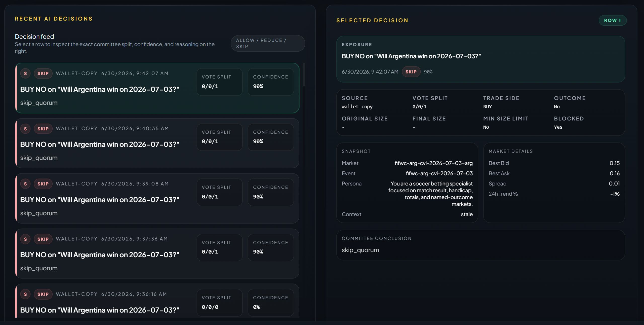This screenshot has height=325, width=644.
Task: Click the ROW 1 badge
Action: (613, 20)
